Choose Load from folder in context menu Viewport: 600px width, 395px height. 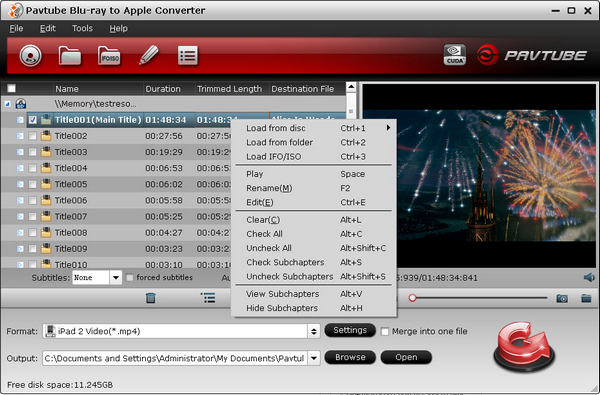[314, 142]
